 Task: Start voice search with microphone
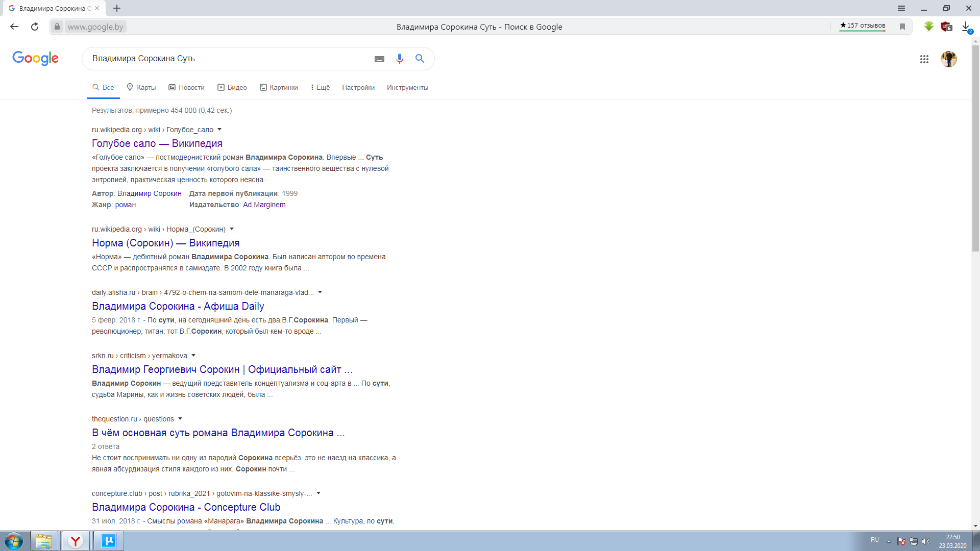click(400, 59)
